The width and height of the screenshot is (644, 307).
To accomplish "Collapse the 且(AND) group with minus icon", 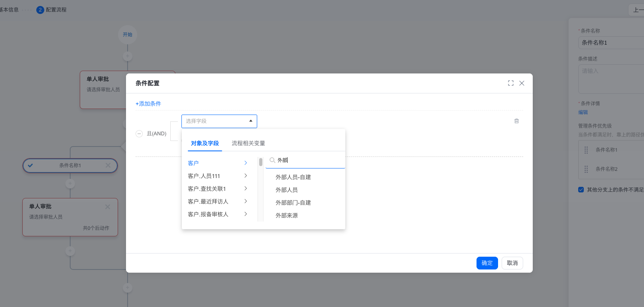I will 139,134.
